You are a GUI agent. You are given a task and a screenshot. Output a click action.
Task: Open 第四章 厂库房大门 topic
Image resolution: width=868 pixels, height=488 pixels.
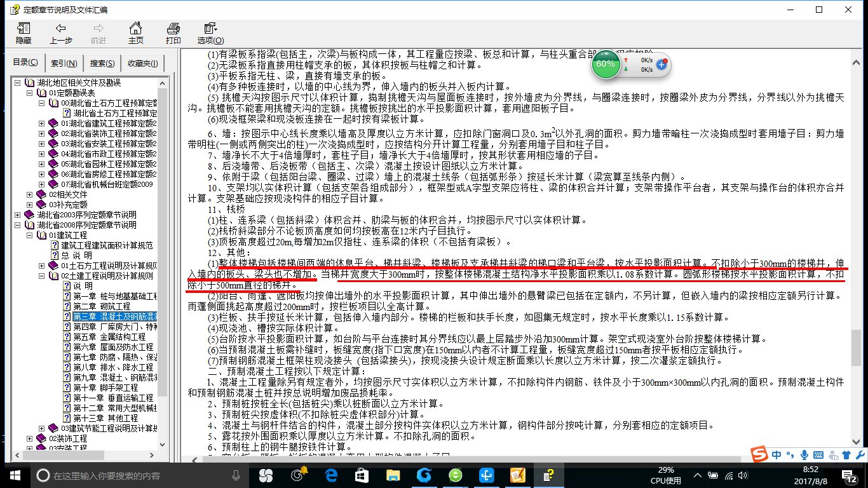tap(114, 327)
